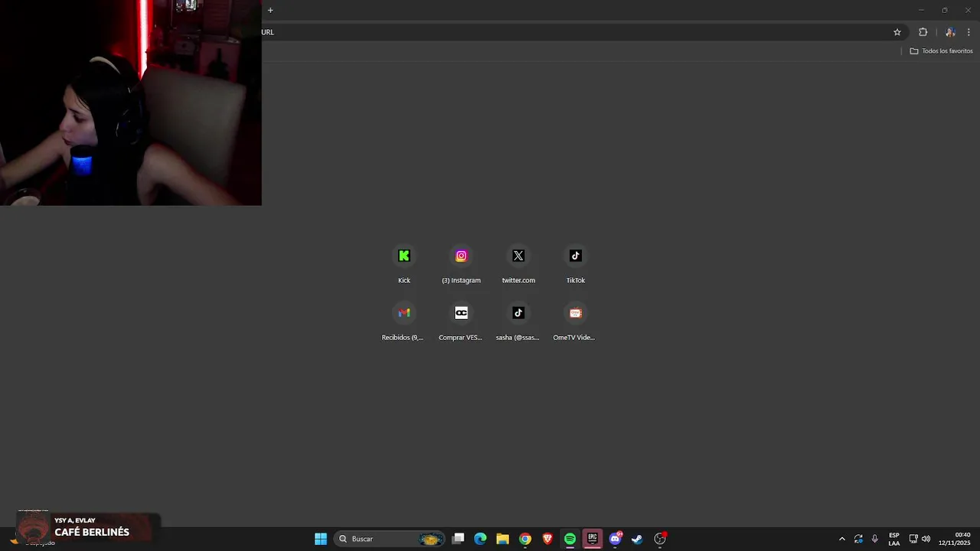980x551 pixels.
Task: Open Spotify from the taskbar
Action: (570, 539)
